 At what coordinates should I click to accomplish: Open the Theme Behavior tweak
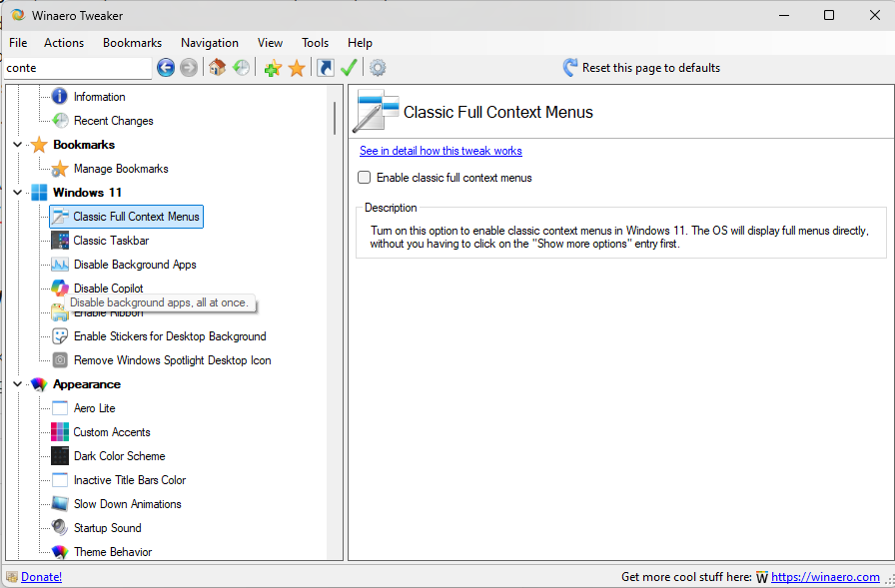(113, 551)
